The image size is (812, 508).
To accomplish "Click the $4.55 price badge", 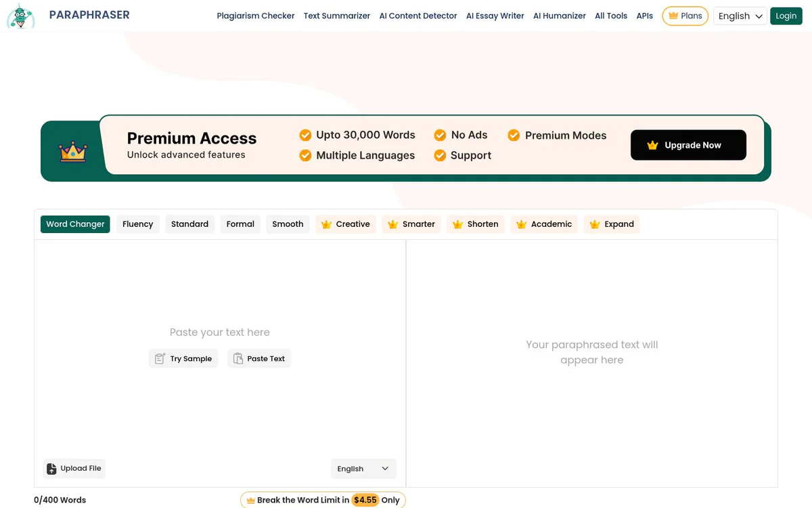I will (x=365, y=500).
